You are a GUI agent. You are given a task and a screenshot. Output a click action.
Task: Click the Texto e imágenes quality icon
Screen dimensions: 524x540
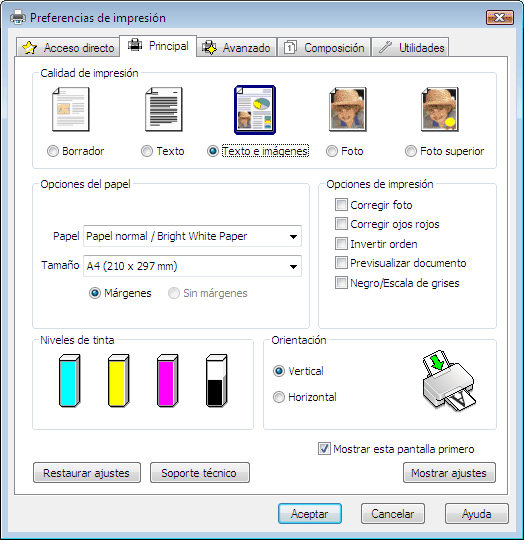point(255,110)
